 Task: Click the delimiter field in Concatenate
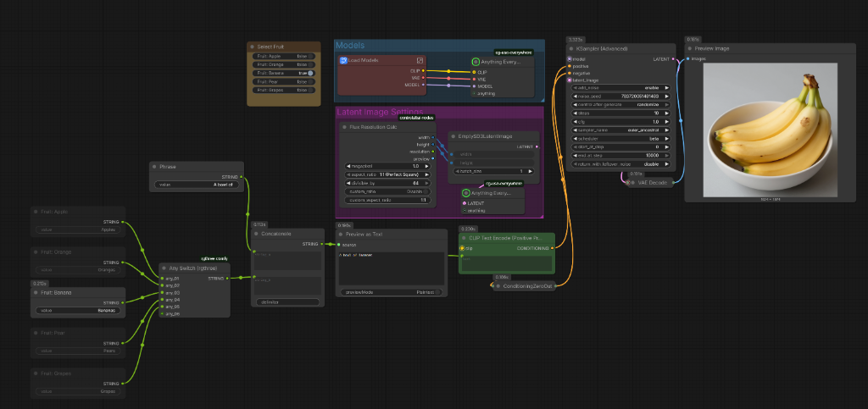point(288,302)
